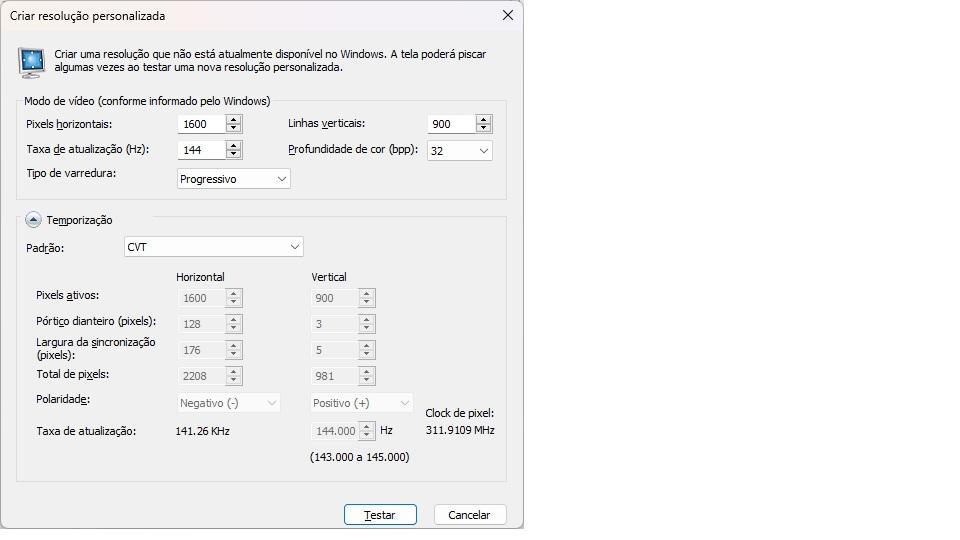
Task: Click stepper of vertical Pórtico dianteiro
Action: pyautogui.click(x=367, y=324)
